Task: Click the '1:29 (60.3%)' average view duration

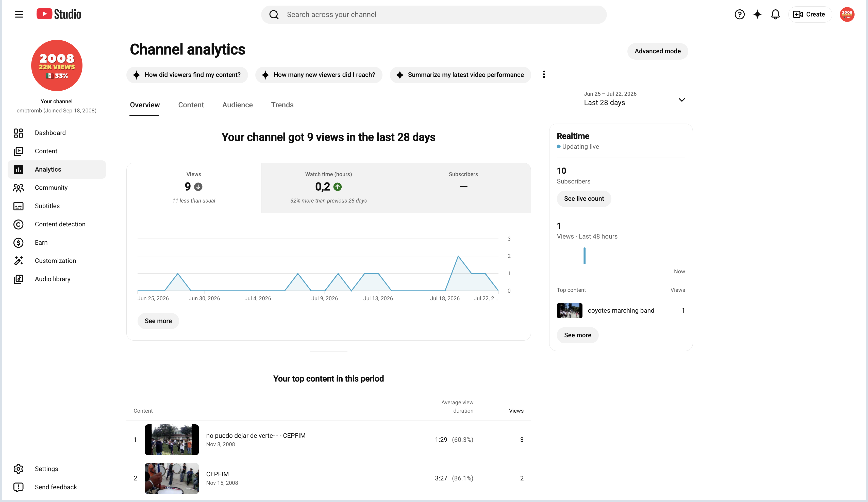Action: pyautogui.click(x=454, y=440)
